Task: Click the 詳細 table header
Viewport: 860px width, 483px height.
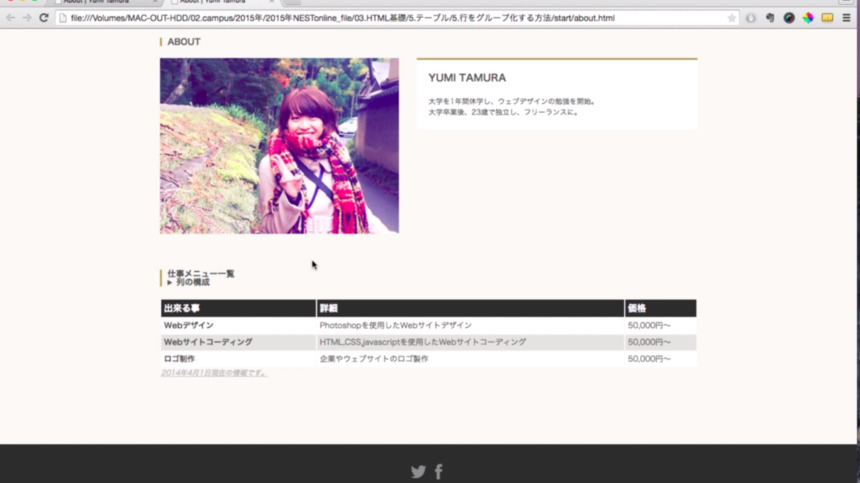Action: pos(471,308)
